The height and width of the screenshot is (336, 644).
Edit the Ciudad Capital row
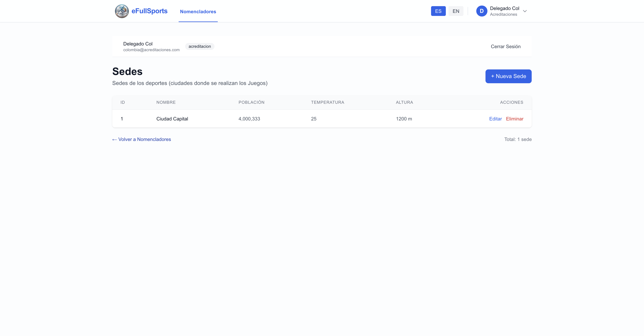[495, 119]
